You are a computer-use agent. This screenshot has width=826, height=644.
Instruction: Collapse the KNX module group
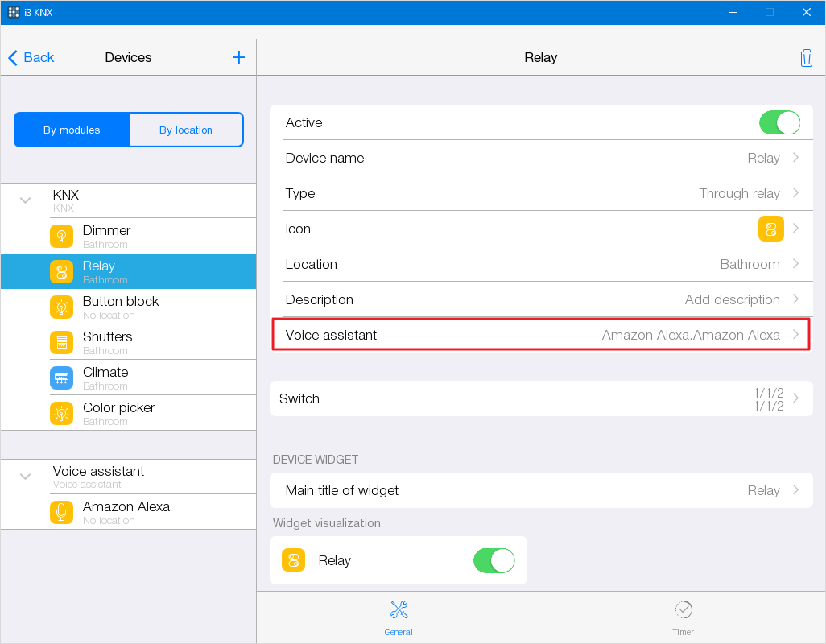click(x=26, y=200)
